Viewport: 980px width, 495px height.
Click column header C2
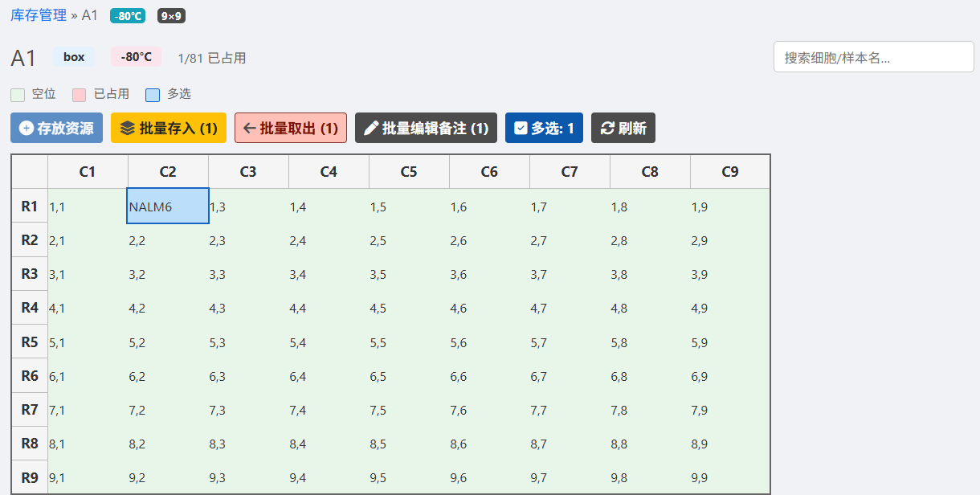(x=168, y=171)
